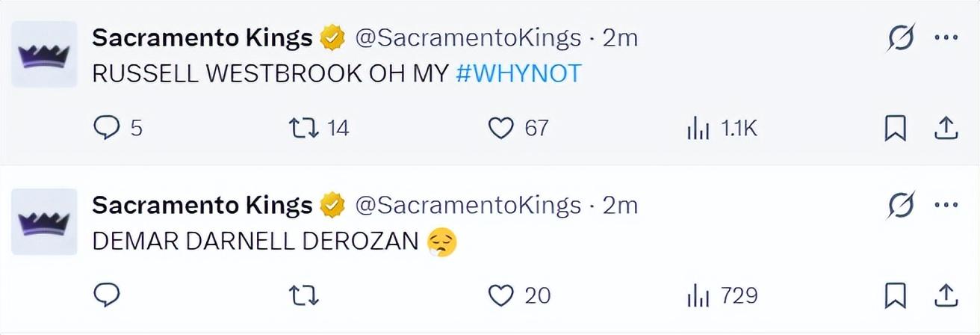View analytics for the 729 views tweet

697,295
